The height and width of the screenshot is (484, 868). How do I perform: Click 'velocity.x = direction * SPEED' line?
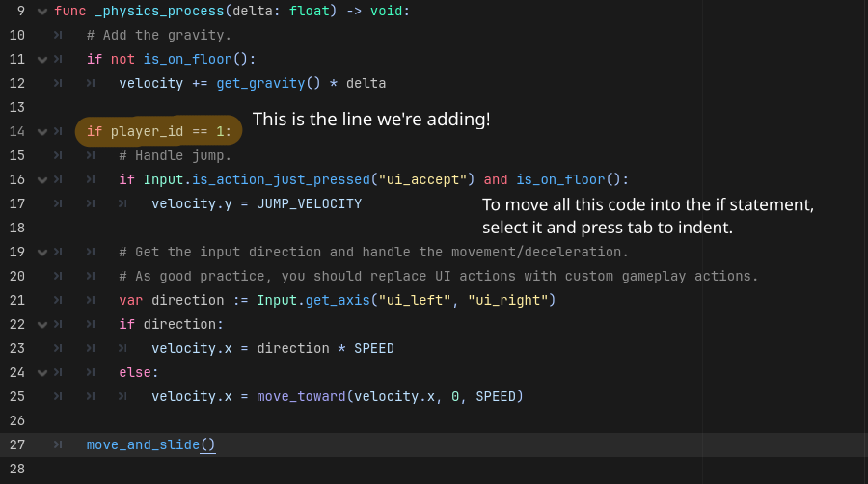pos(273,348)
